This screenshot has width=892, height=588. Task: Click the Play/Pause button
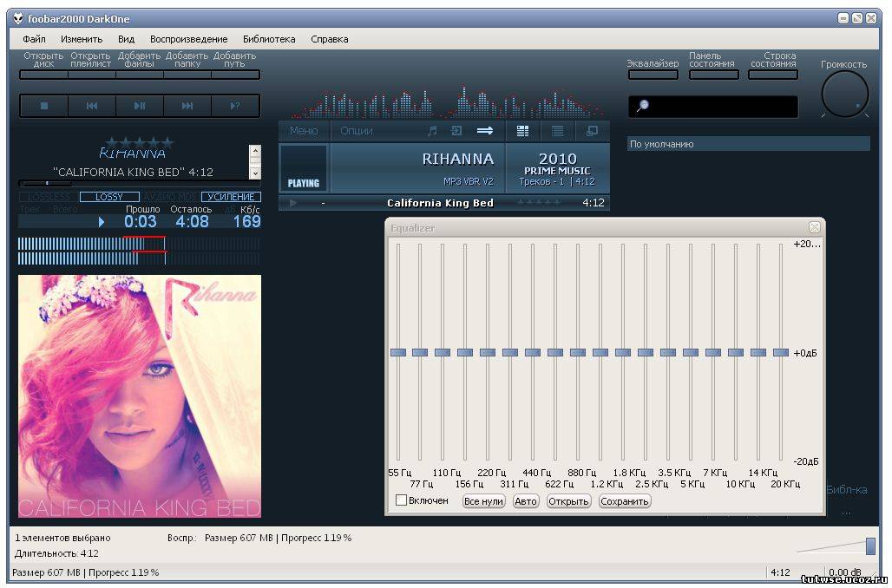140,106
